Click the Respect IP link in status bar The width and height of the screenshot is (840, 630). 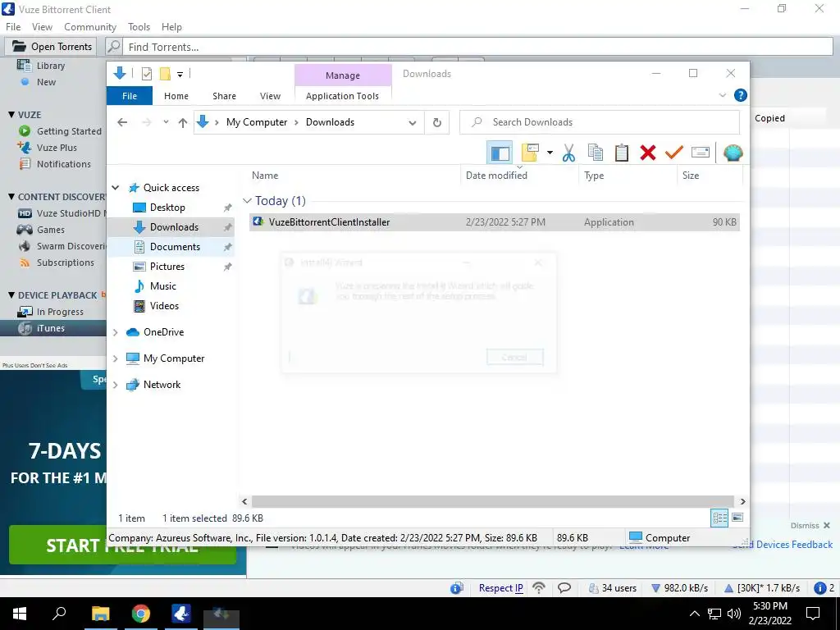point(500,588)
